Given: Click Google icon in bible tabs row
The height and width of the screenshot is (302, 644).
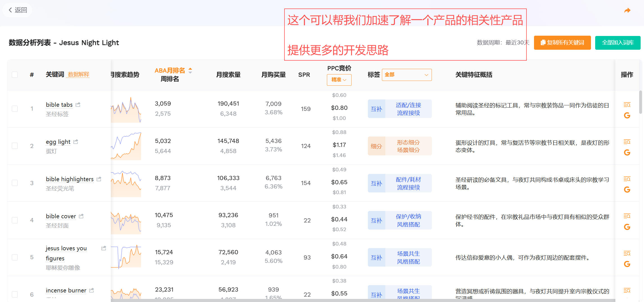Looking at the screenshot, I should coord(627,115).
